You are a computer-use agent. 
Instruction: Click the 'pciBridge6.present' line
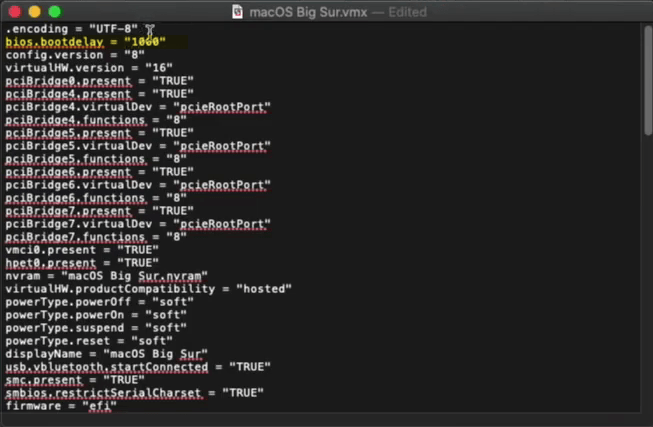click(x=100, y=172)
